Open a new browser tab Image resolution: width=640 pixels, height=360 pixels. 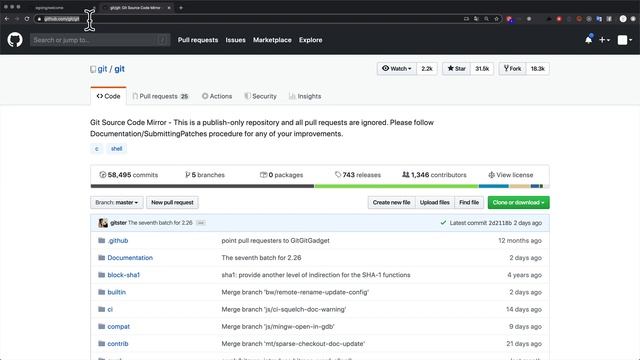coord(181,8)
